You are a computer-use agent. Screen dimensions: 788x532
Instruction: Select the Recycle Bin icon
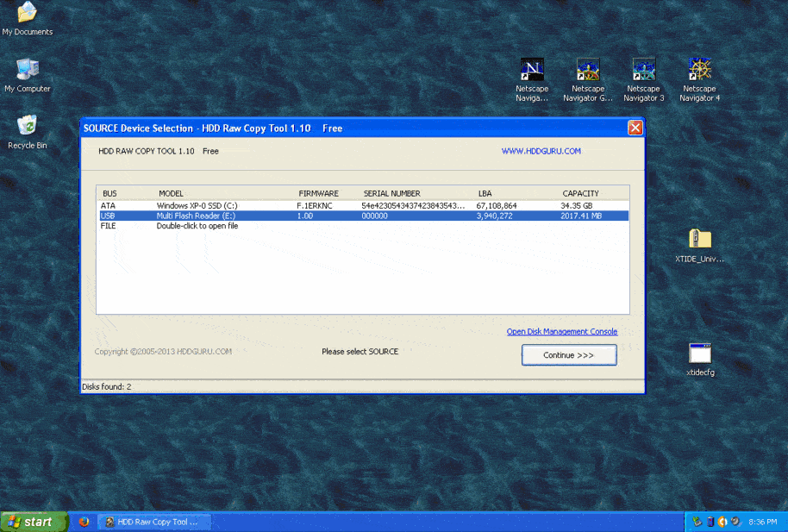pos(27,132)
